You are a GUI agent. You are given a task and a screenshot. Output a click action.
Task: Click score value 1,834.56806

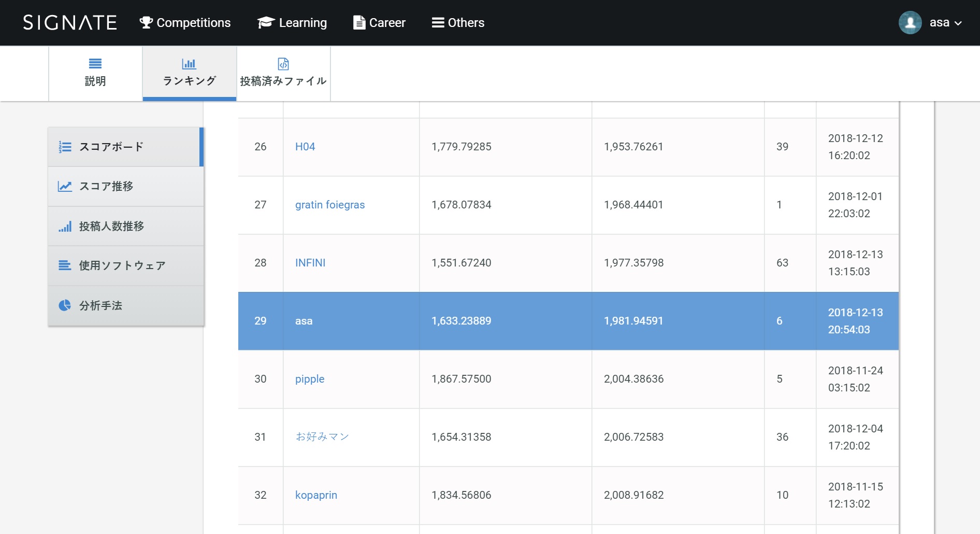click(x=462, y=495)
